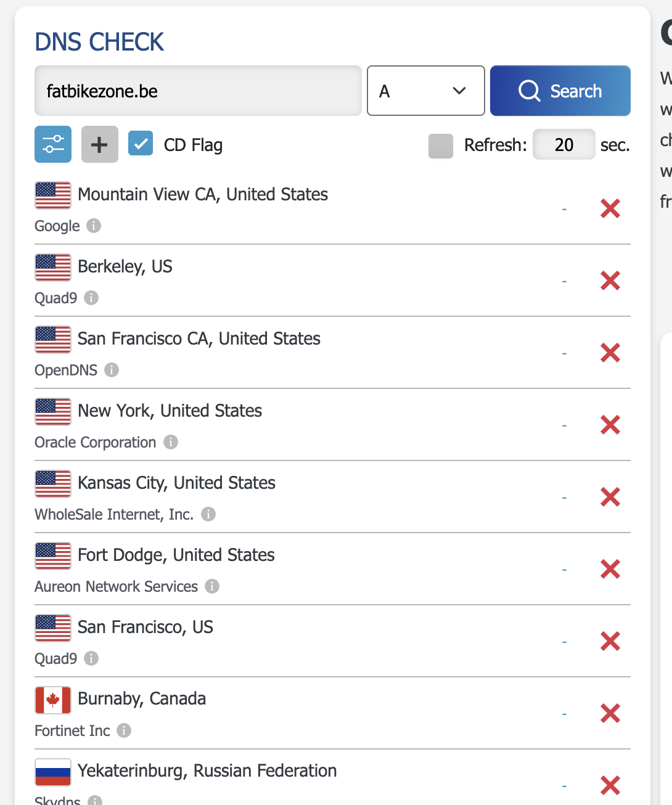Click the Search button
Viewport: 672px width, 805px height.
[x=560, y=91]
